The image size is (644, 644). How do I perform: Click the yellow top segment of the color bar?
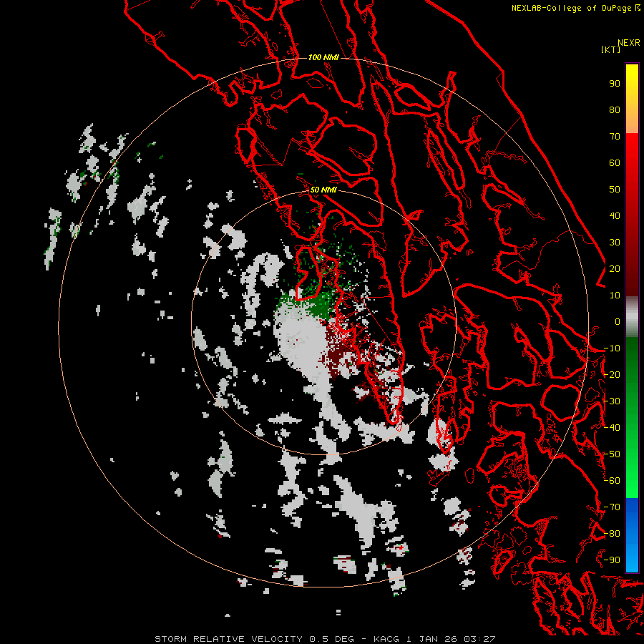click(x=632, y=98)
